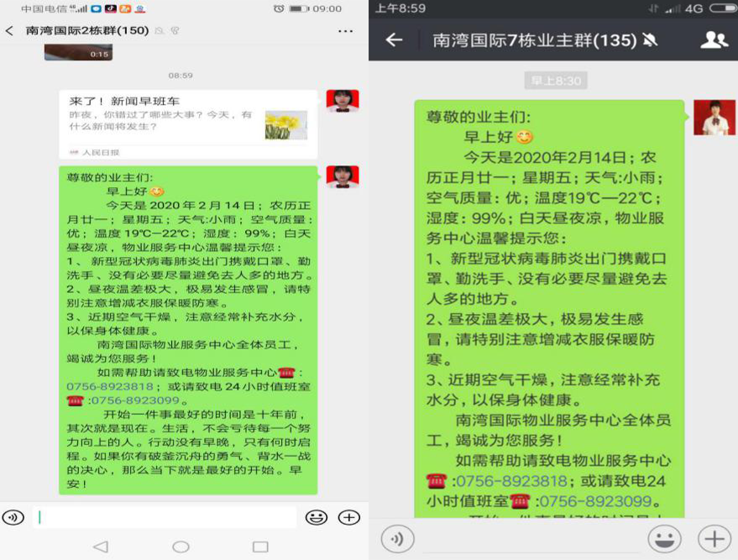
Task: Dial 0756-8923818 link in right message
Action: pos(511,481)
